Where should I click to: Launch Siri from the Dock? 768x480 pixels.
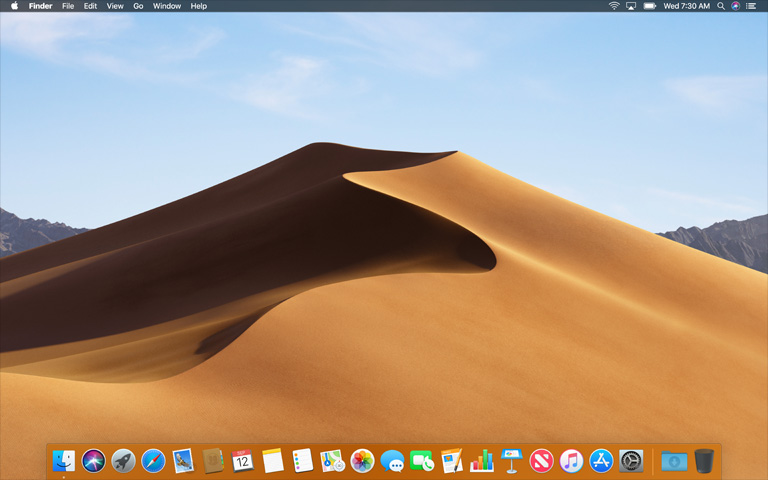coord(94,461)
